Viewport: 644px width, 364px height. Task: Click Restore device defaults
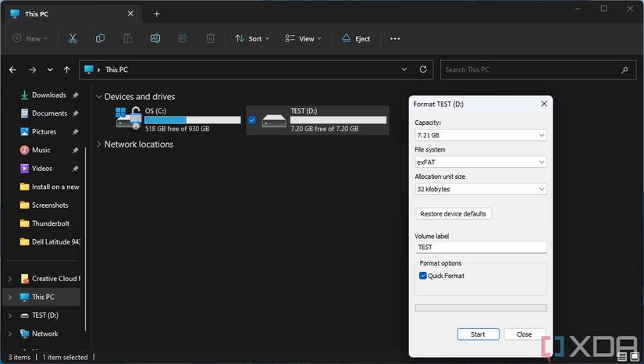[x=453, y=213]
